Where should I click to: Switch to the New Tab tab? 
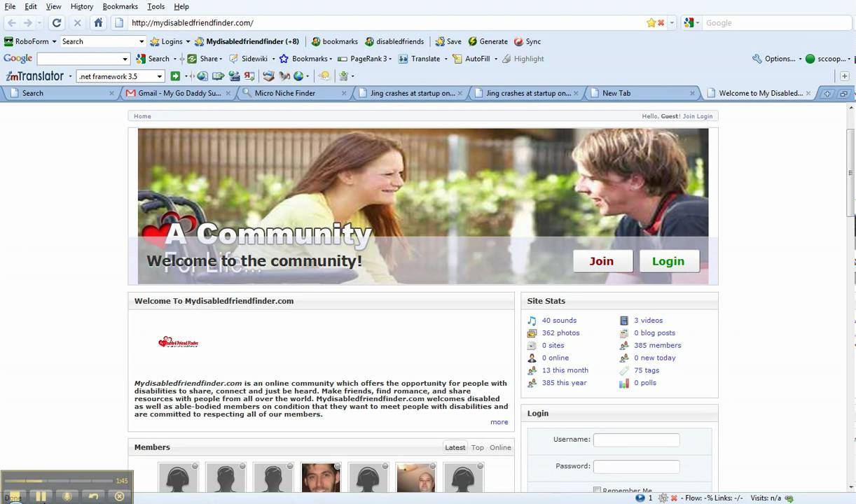641,93
